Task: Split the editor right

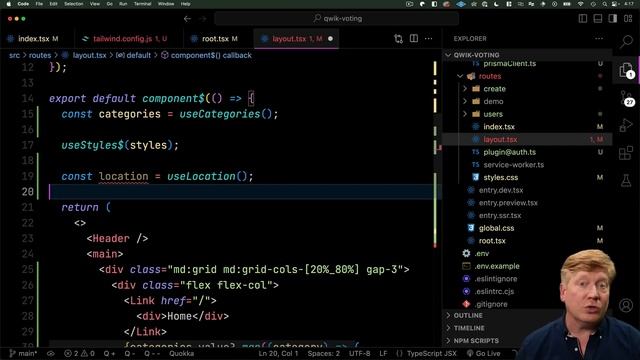Action: click(413, 38)
